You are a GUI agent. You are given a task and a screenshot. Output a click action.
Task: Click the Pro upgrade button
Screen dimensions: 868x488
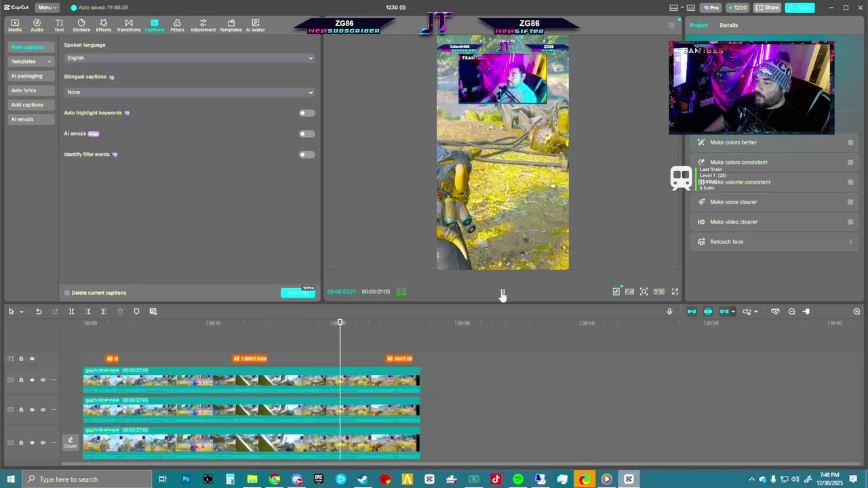point(711,7)
